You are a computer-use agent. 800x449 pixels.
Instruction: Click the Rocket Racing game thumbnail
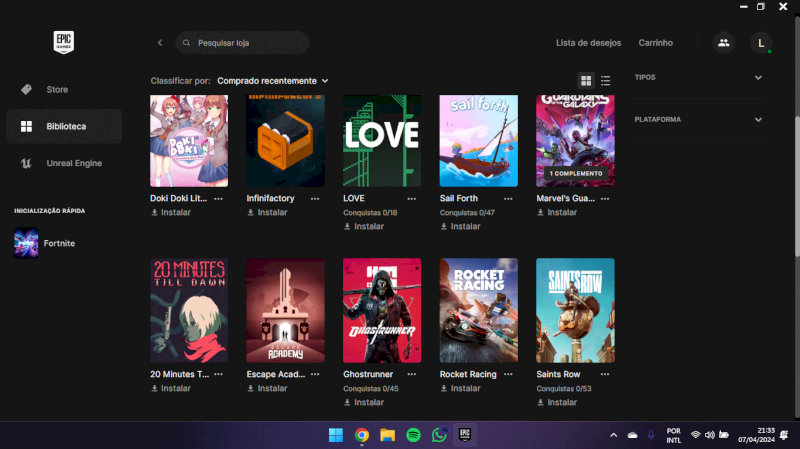tap(479, 310)
